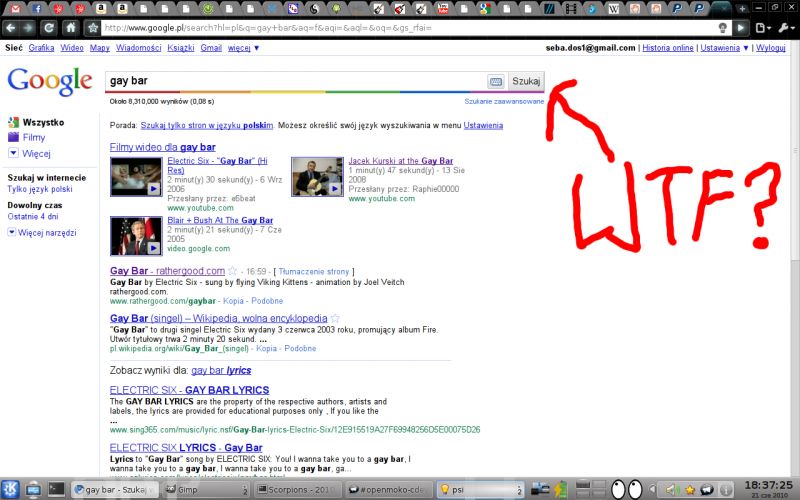Open the browser home page icon
The height and width of the screenshot is (500, 800).
click(71, 28)
